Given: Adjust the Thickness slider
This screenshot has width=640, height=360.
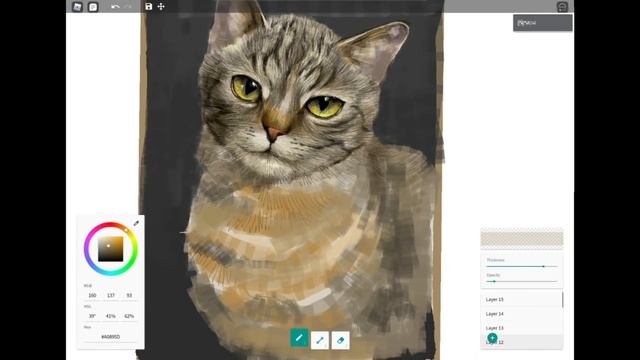Looking at the screenshot, I should (522, 266).
